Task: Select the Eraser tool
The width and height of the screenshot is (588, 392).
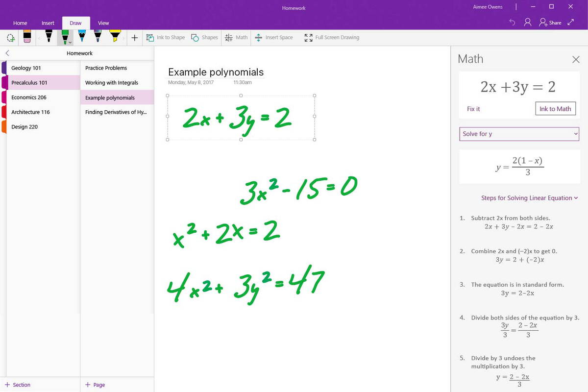Action: 27,37
